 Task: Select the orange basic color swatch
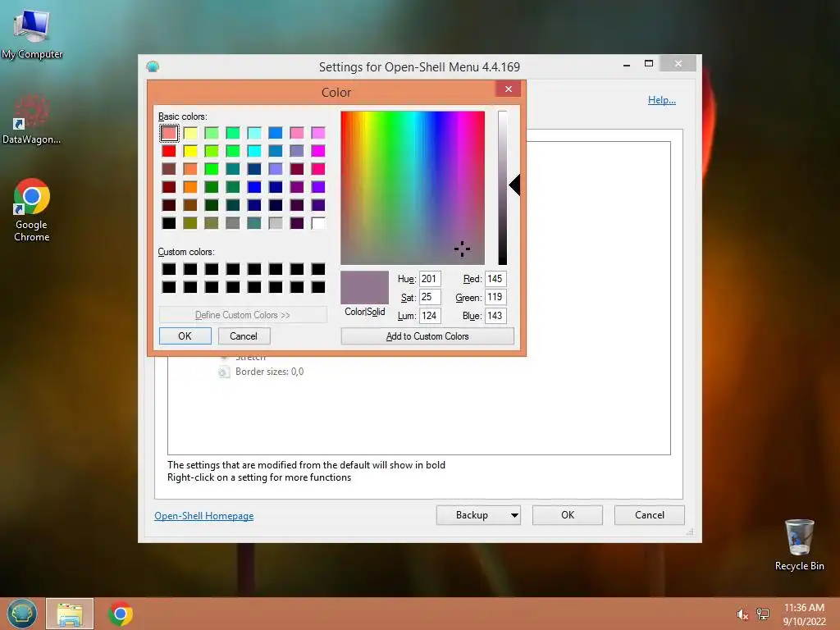[x=190, y=187]
